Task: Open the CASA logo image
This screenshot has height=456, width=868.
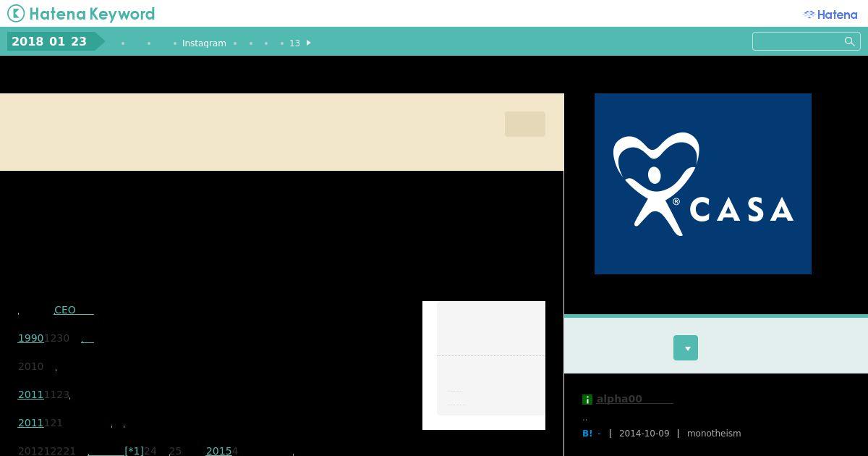Action: [x=703, y=184]
